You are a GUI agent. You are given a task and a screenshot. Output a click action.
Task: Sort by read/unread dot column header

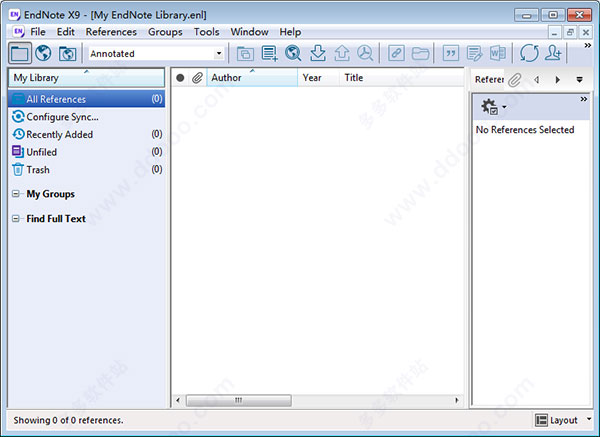(x=180, y=78)
